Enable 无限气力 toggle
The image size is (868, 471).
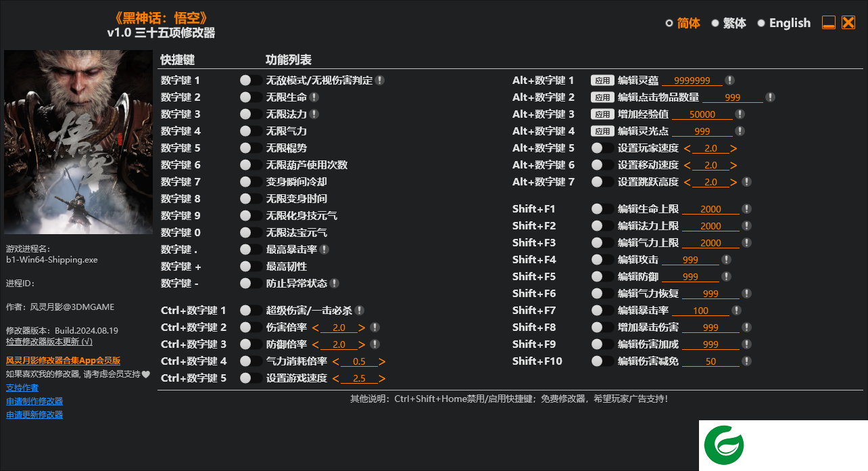(x=251, y=131)
